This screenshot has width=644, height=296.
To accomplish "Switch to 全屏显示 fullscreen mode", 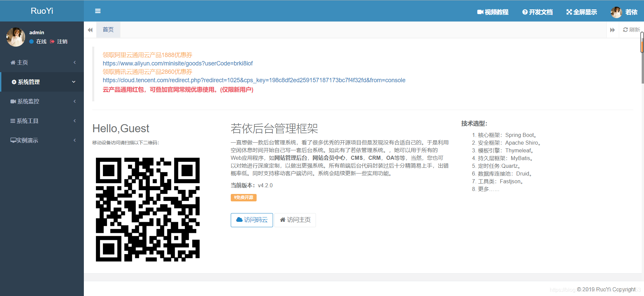I will point(582,12).
